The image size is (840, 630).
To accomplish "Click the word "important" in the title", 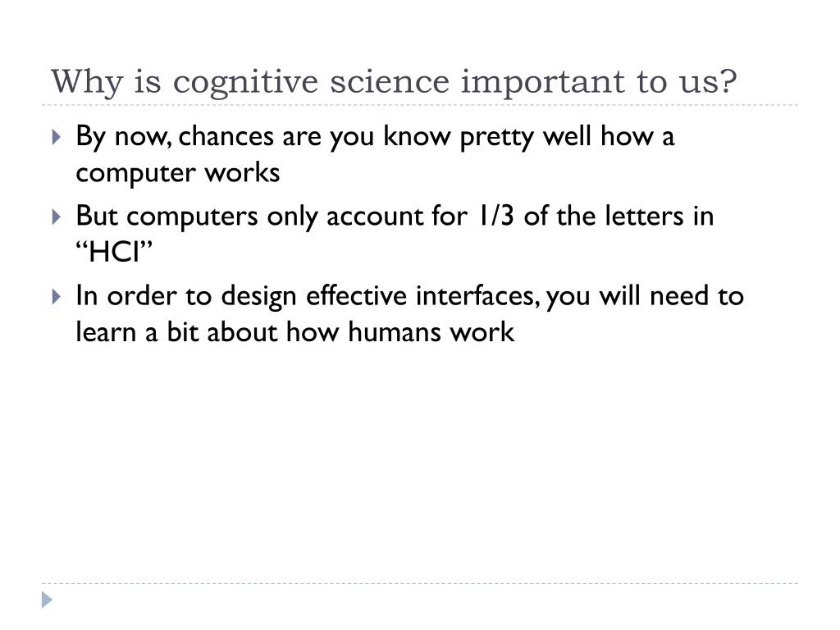I will [543, 84].
